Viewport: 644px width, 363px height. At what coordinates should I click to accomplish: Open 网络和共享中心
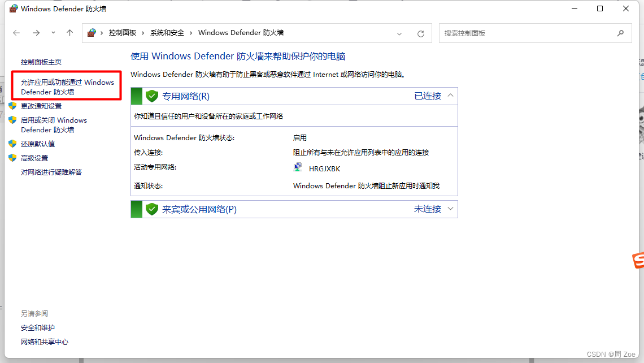pos(44,342)
